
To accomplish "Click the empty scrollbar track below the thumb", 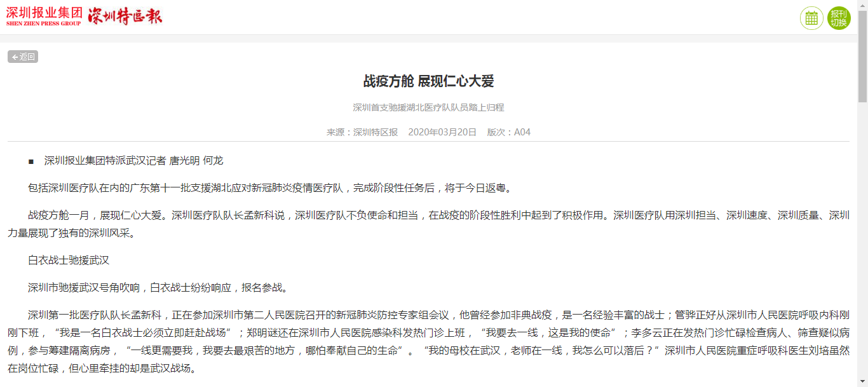I will (x=862, y=241).
